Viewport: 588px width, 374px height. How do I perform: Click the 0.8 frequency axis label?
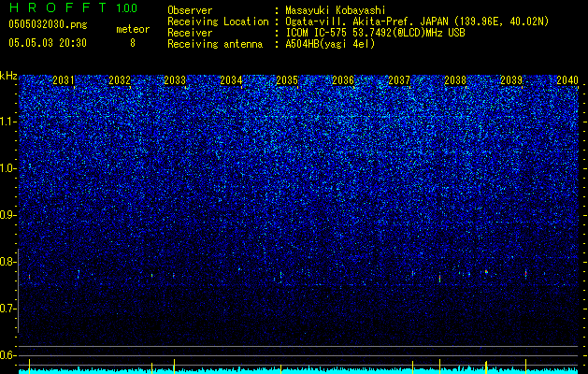coord(8,262)
